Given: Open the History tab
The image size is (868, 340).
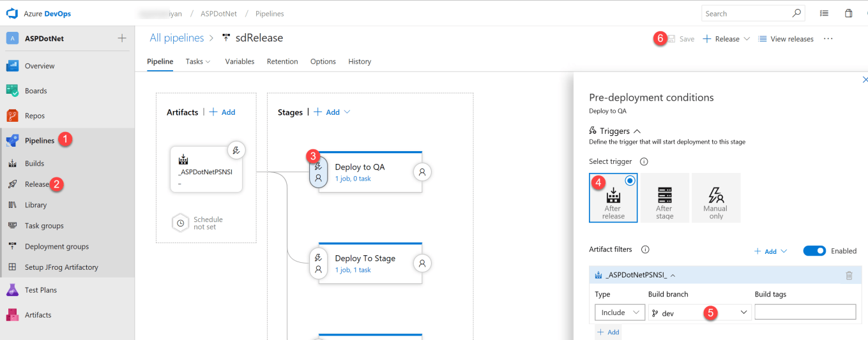Looking at the screenshot, I should 360,62.
